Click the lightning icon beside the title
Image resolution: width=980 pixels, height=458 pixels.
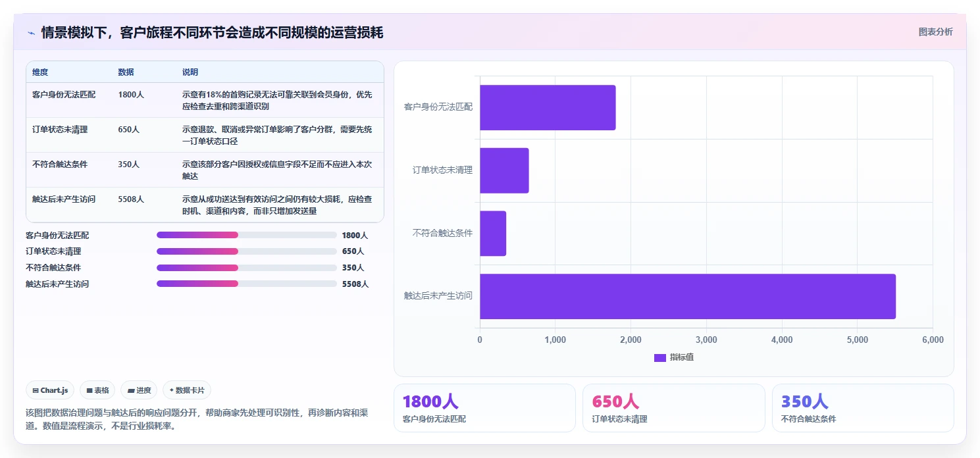(x=31, y=33)
